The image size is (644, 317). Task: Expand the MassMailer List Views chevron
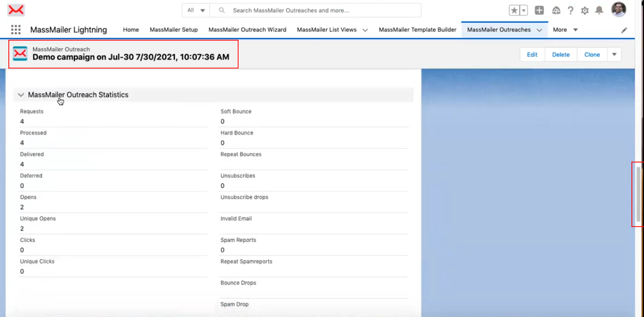[365, 30]
